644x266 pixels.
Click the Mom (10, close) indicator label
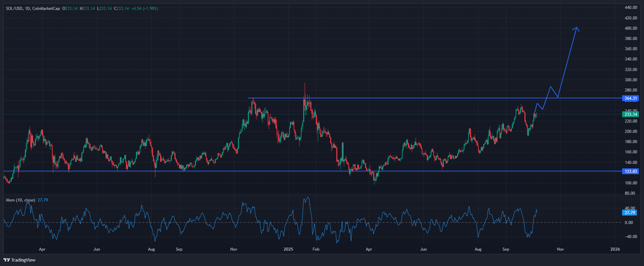click(20, 200)
